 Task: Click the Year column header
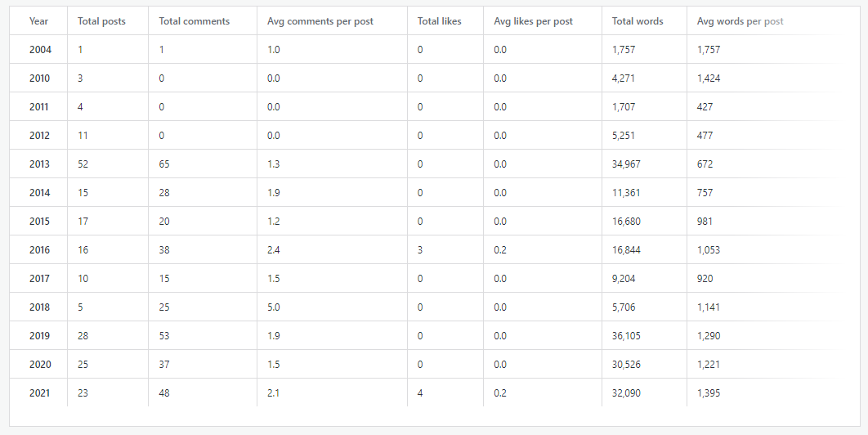(x=38, y=21)
